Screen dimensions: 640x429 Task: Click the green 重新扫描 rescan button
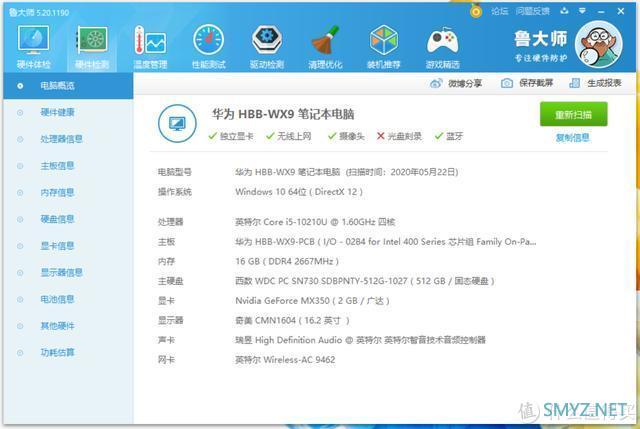573,114
